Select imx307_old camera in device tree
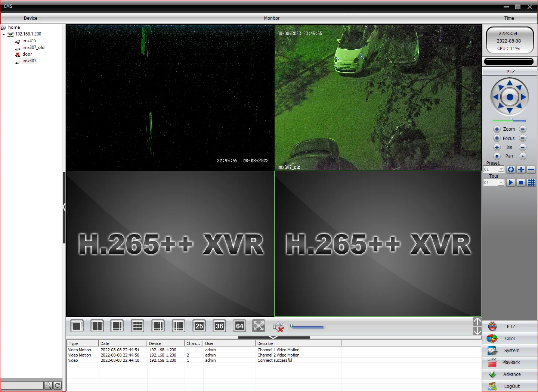Viewport: 538px width, 392px height. pos(33,47)
